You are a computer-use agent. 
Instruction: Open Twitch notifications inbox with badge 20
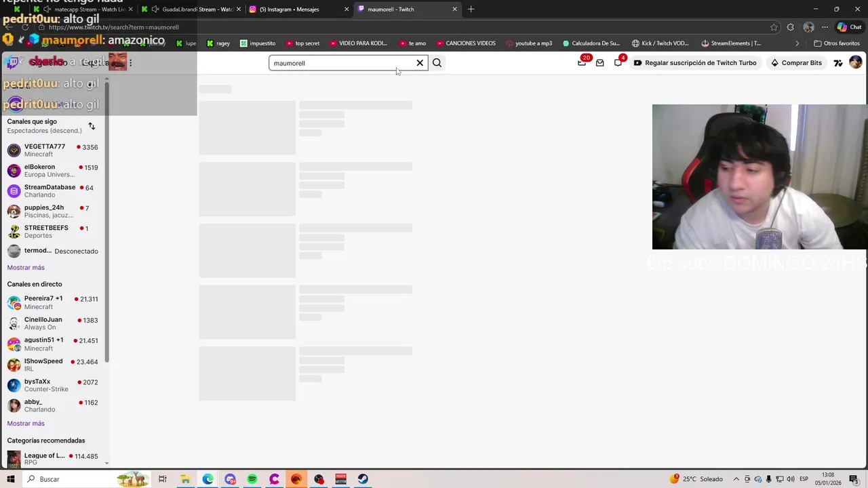(x=582, y=62)
